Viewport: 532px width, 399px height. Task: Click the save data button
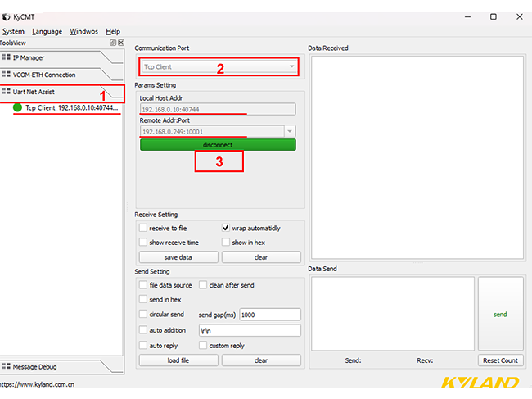click(x=178, y=257)
